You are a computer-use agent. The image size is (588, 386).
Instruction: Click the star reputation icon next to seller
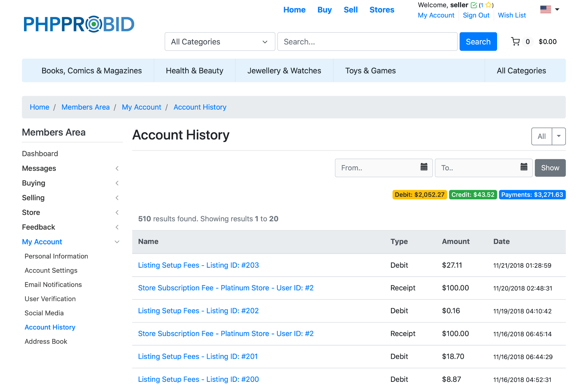488,5
